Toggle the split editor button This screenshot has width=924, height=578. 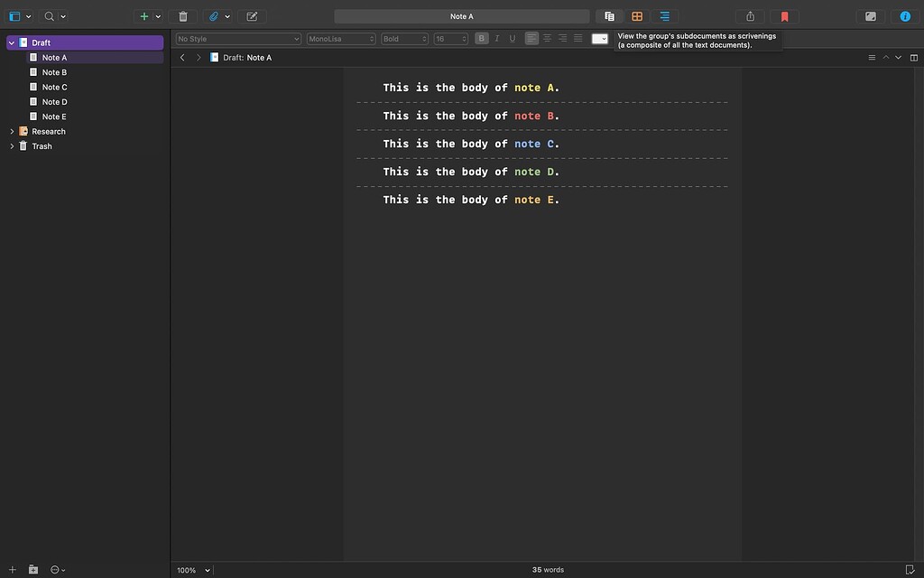click(x=914, y=57)
